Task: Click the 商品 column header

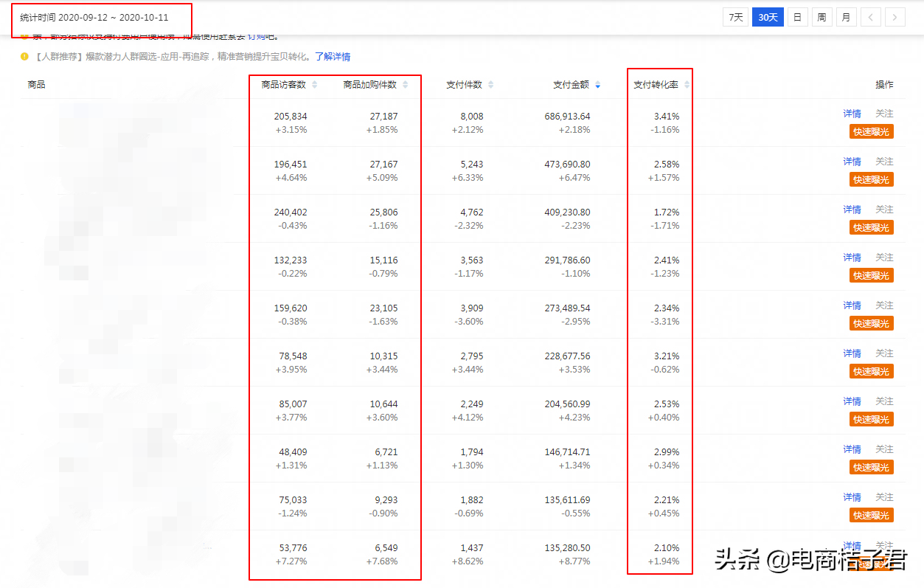Action: (37, 85)
